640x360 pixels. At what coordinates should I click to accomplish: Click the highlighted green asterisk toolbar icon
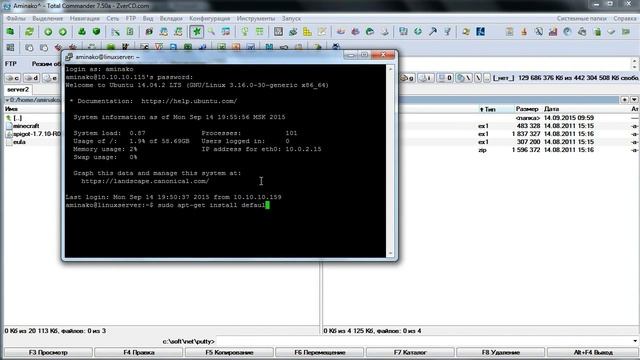[196, 32]
